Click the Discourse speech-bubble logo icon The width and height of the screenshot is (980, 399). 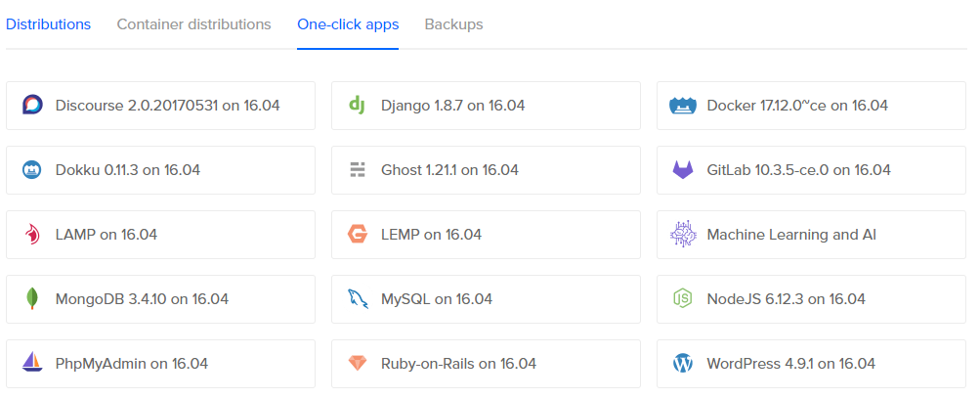(x=32, y=105)
